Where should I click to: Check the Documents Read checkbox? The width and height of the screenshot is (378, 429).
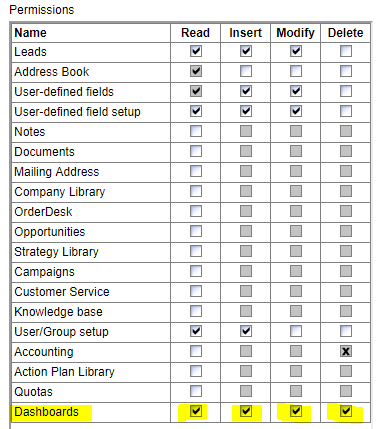pyautogui.click(x=196, y=151)
